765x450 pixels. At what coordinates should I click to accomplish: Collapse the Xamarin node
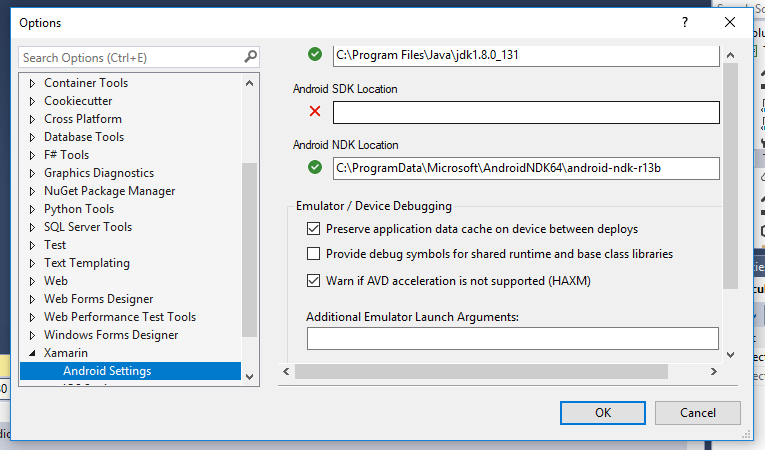pyautogui.click(x=32, y=353)
